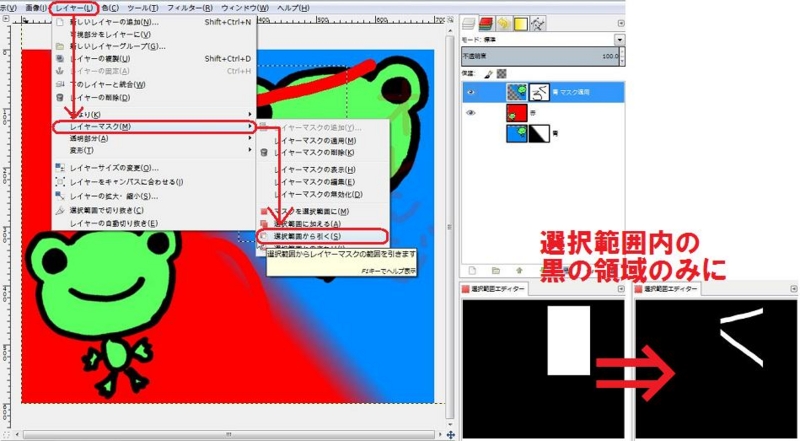Choose レイヤーの拡大・縮小(S)... entry

click(x=154, y=196)
